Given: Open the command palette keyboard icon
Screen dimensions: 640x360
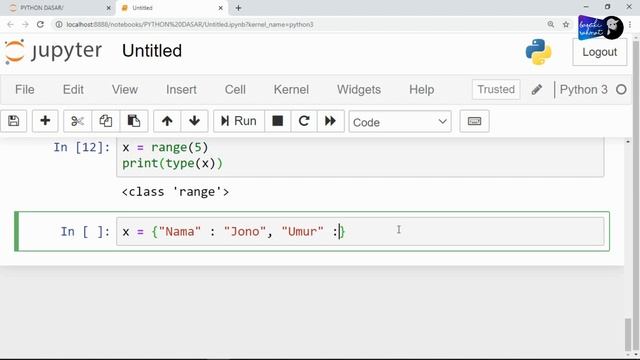Looking at the screenshot, I should click(474, 121).
